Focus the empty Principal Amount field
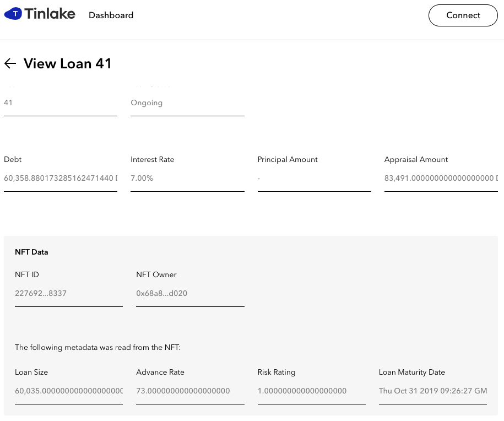The height and width of the screenshot is (421, 504). pos(315,178)
